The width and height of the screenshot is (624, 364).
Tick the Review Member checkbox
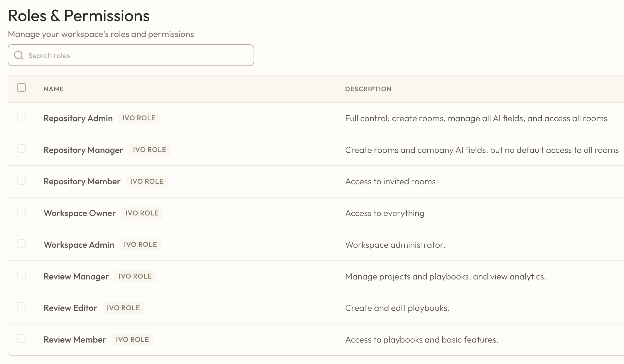tap(21, 338)
